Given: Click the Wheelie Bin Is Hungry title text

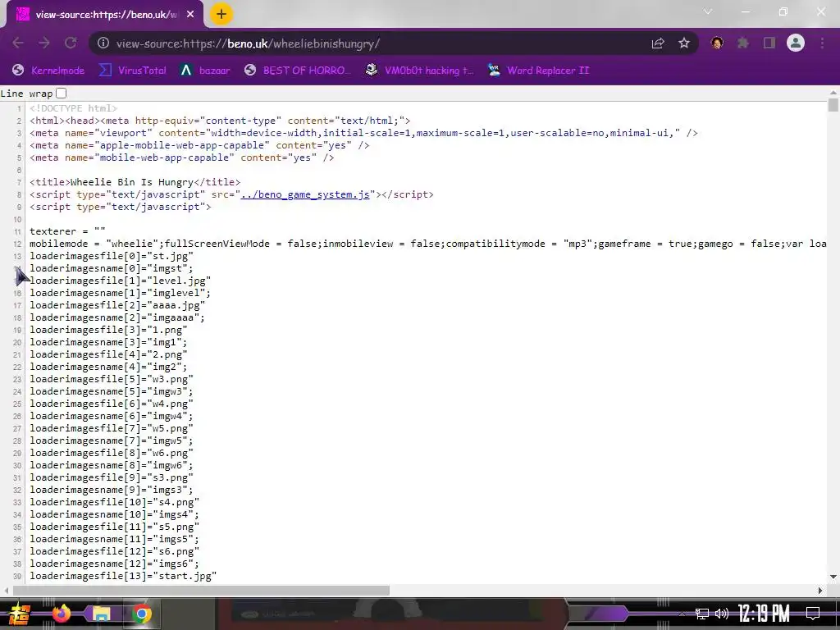Looking at the screenshot, I should [x=132, y=182].
